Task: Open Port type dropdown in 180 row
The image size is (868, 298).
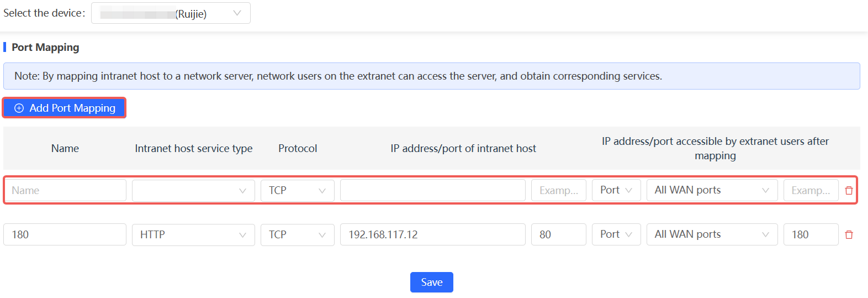Action: point(616,234)
